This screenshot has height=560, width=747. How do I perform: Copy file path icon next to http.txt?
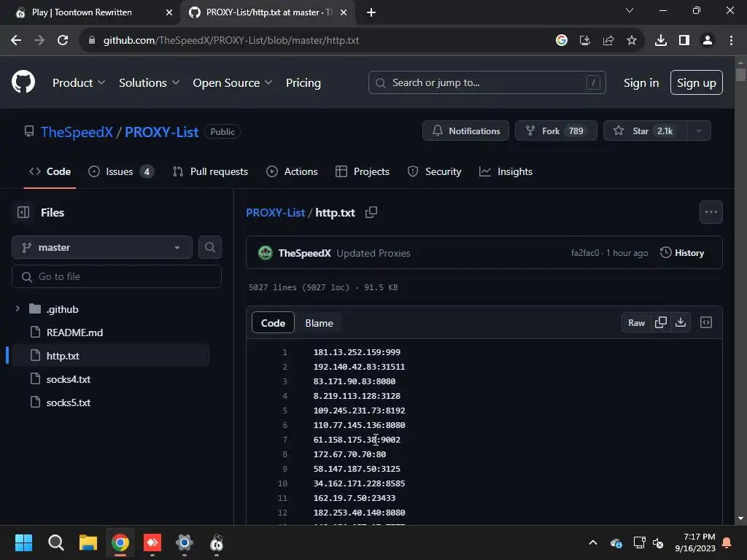click(371, 212)
